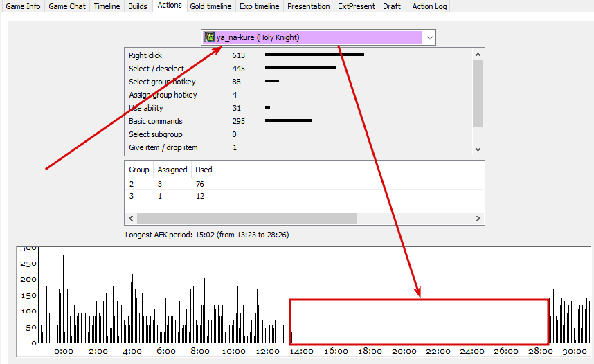Click the group table scroll right arrow

point(478,218)
